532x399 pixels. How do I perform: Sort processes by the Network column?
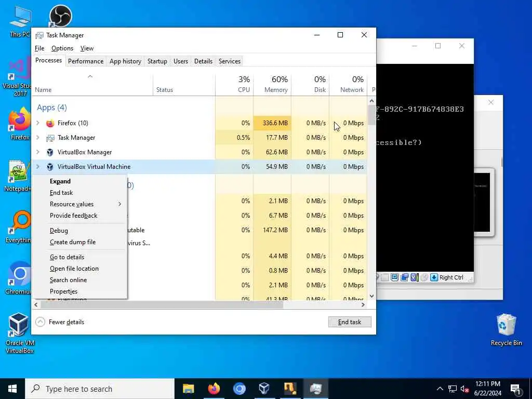tap(348, 85)
